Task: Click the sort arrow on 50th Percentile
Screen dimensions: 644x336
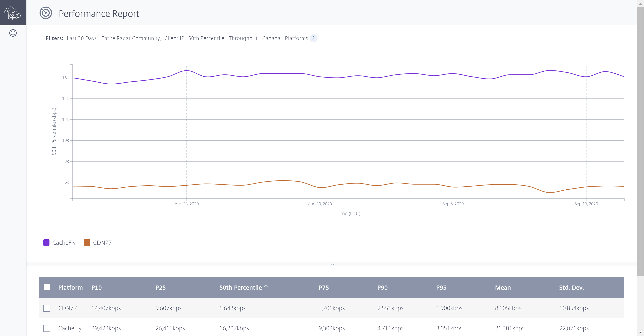Action: tap(266, 288)
